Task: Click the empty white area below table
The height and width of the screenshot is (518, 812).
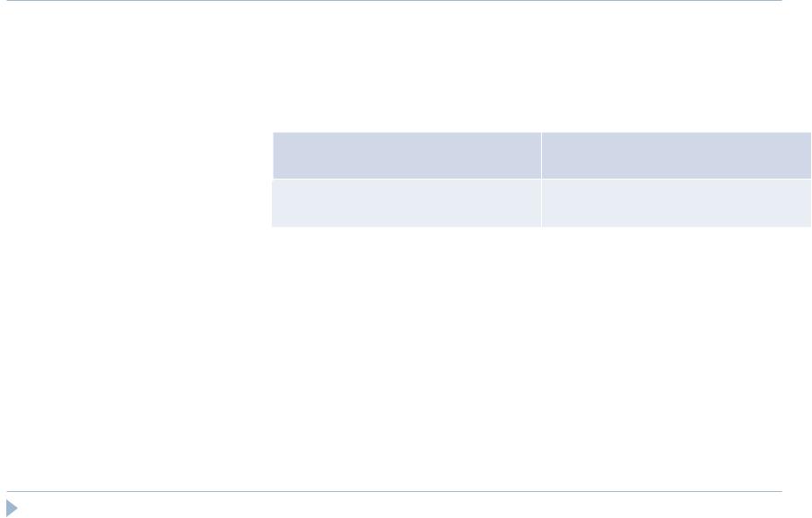Action: (541, 357)
